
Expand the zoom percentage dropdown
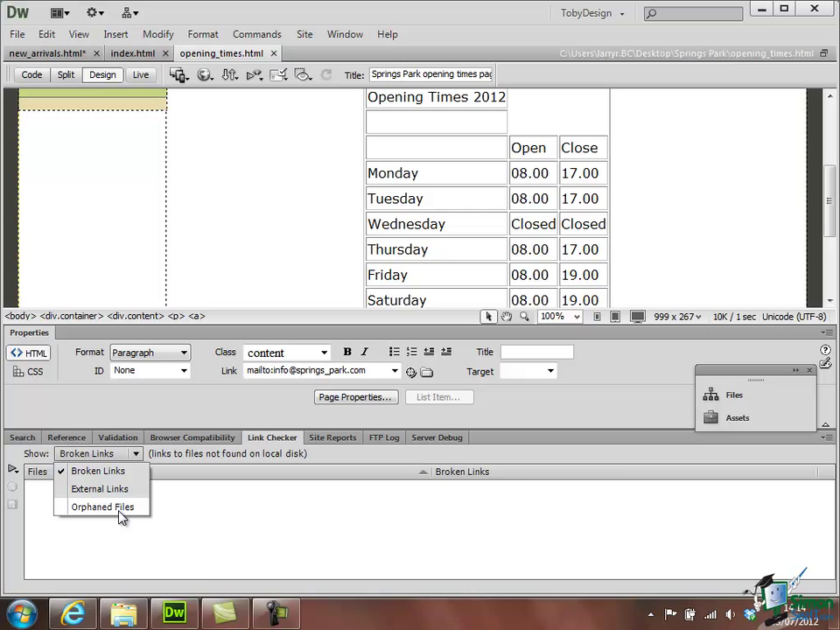[x=560, y=317]
